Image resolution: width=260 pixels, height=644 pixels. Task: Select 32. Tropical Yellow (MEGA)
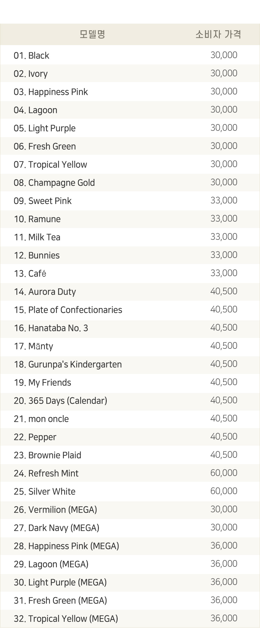(x=66, y=619)
